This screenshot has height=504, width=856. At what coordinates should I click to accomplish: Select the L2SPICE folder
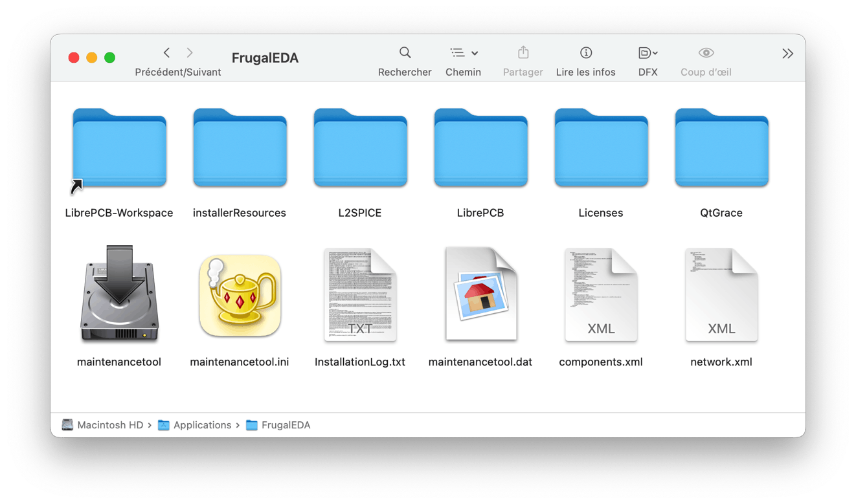pos(360,149)
